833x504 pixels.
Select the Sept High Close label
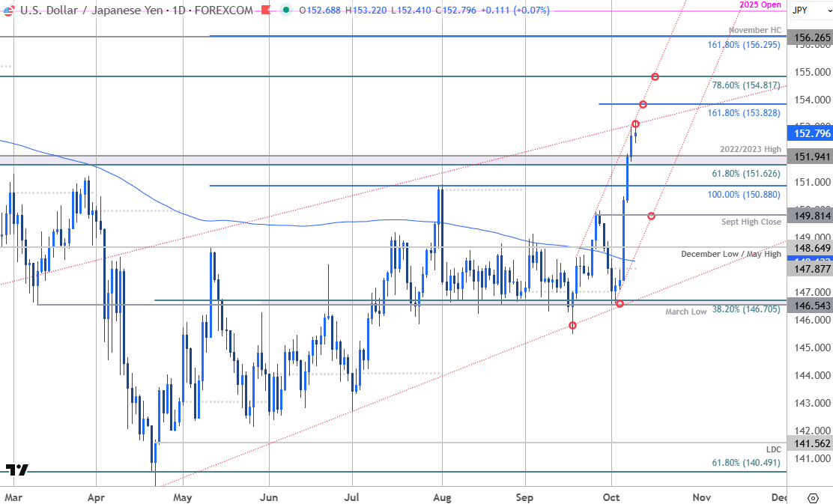(751, 222)
